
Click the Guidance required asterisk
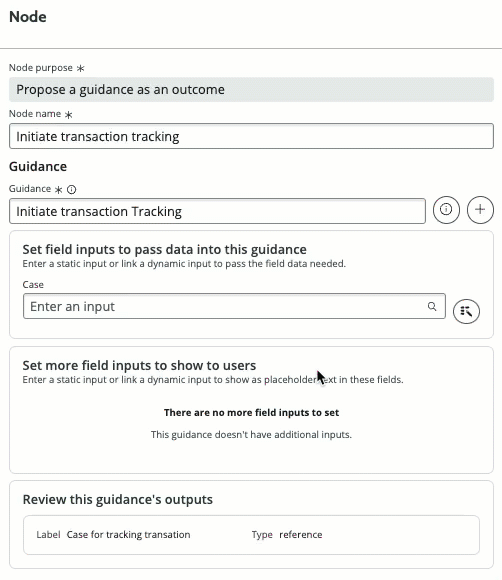[x=58, y=190]
